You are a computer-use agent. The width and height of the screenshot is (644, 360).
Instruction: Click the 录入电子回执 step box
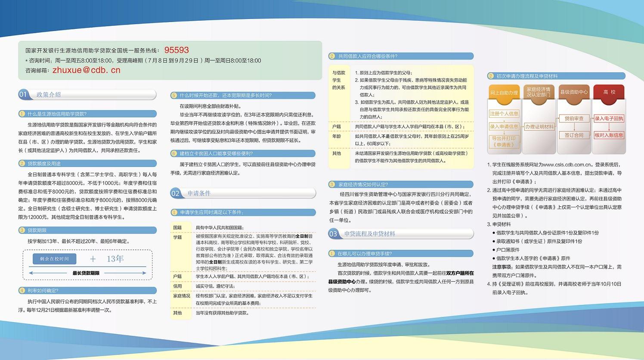tap(609, 118)
